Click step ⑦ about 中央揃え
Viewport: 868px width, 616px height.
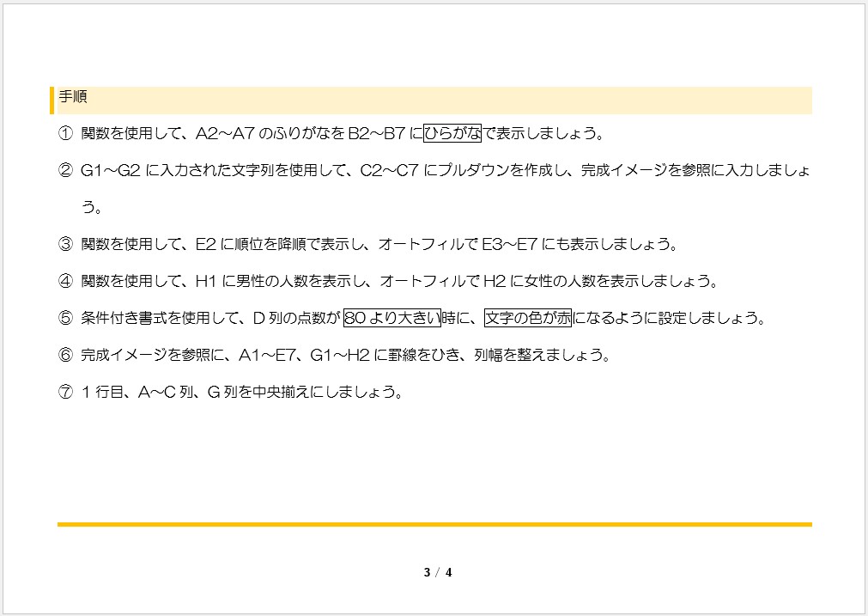click(x=230, y=393)
